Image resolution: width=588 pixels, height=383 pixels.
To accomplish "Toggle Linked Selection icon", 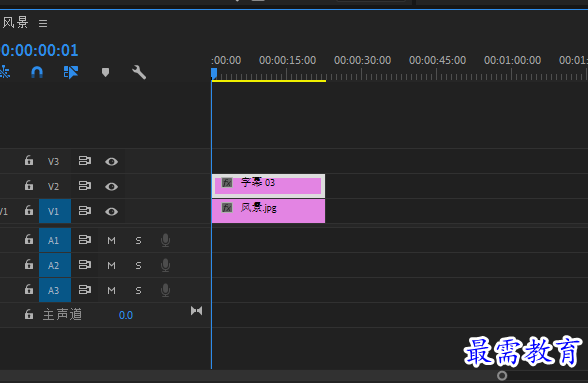I will pyautogui.click(x=70, y=72).
